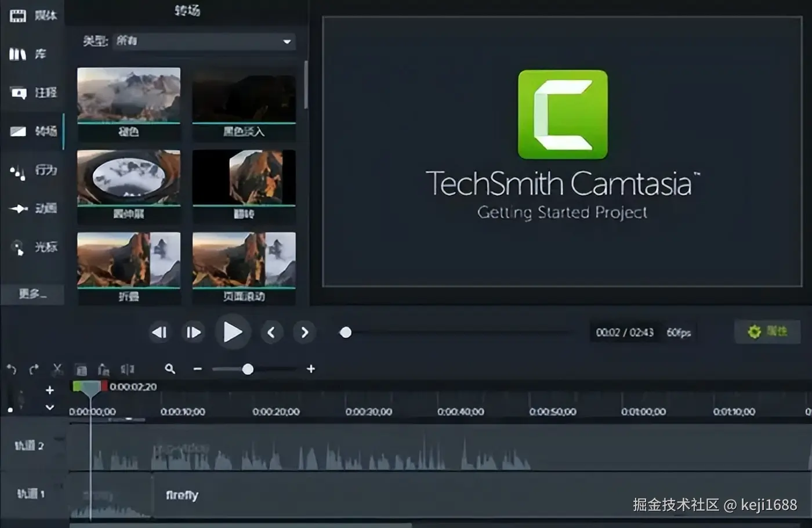
Task: Undo the last timeline action
Action: click(11, 369)
